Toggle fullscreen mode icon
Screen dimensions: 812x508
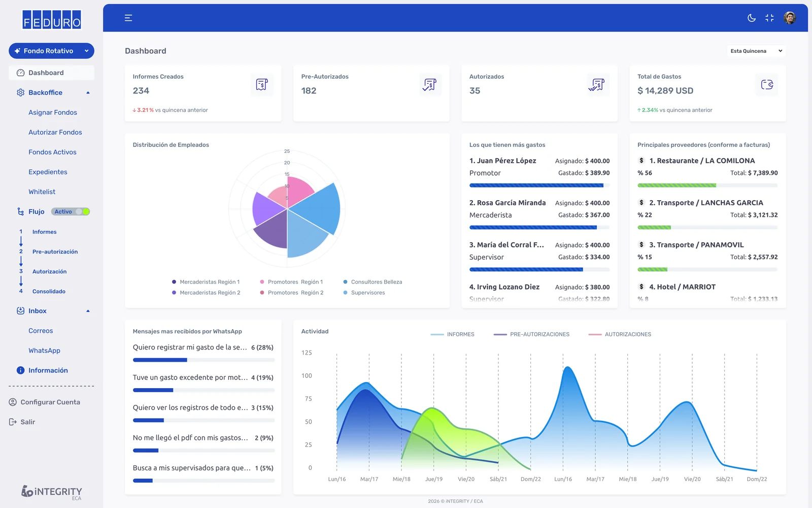(769, 18)
